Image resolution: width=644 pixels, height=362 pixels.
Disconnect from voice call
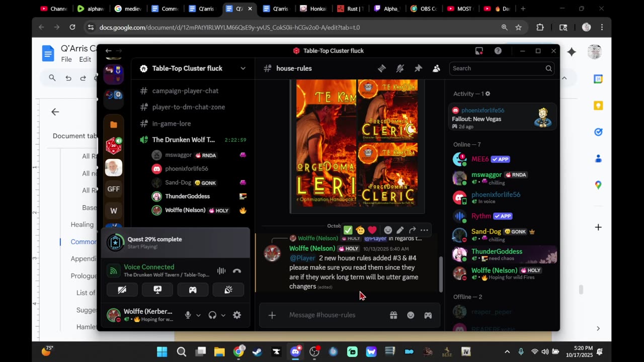click(x=237, y=271)
